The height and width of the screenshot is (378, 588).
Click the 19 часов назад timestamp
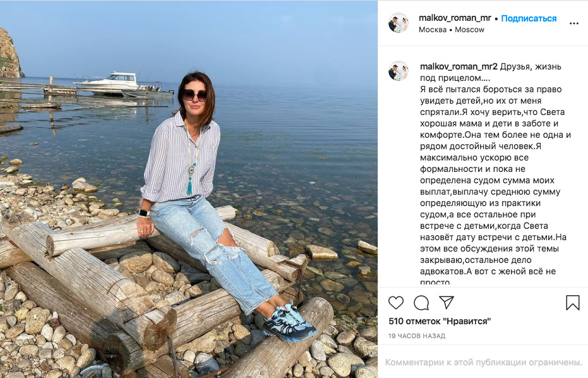pos(417,336)
